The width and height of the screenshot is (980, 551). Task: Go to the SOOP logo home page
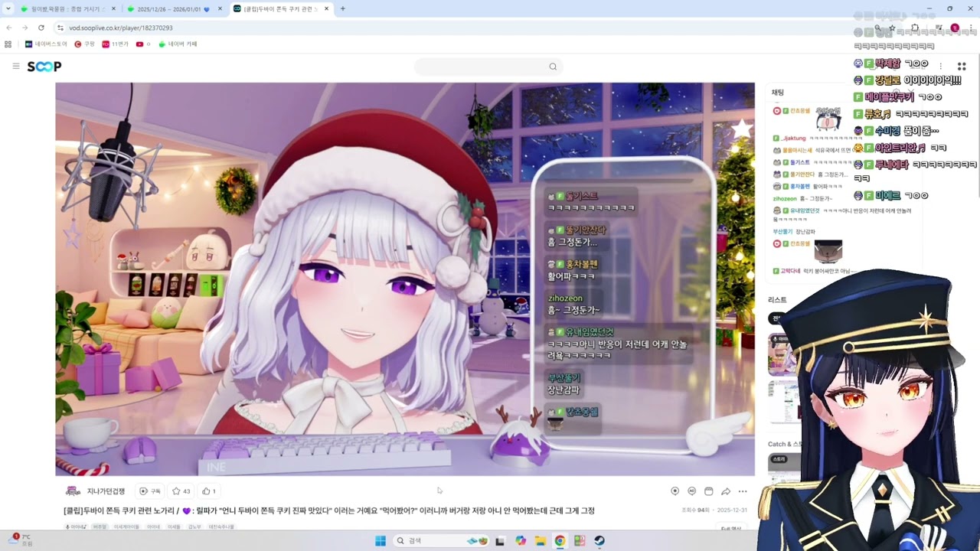(x=44, y=67)
